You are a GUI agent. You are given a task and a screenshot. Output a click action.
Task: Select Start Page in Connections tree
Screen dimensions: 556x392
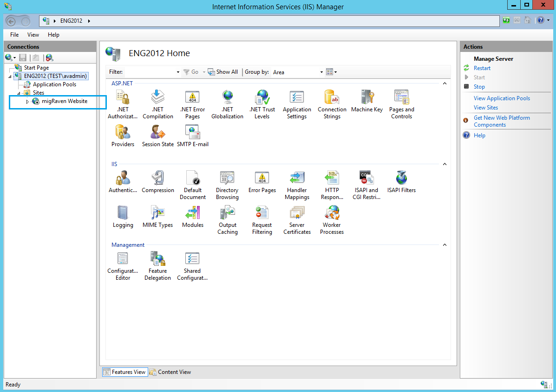click(x=36, y=68)
